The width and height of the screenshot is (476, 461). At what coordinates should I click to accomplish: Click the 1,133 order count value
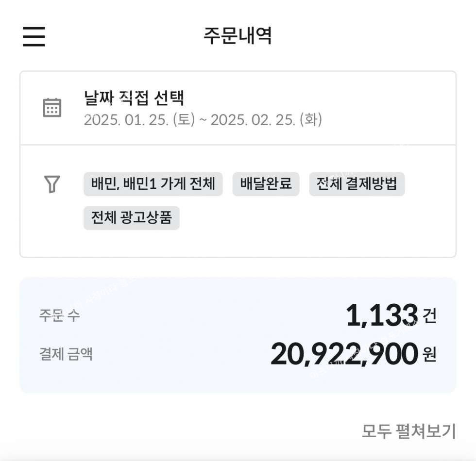381,315
